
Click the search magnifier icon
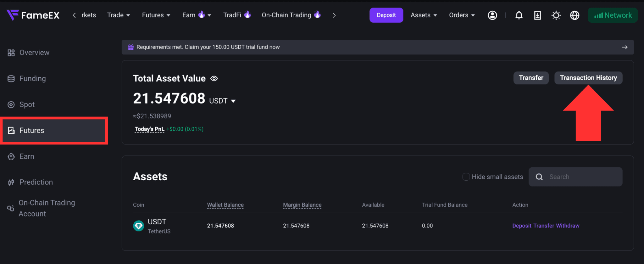[539, 177]
